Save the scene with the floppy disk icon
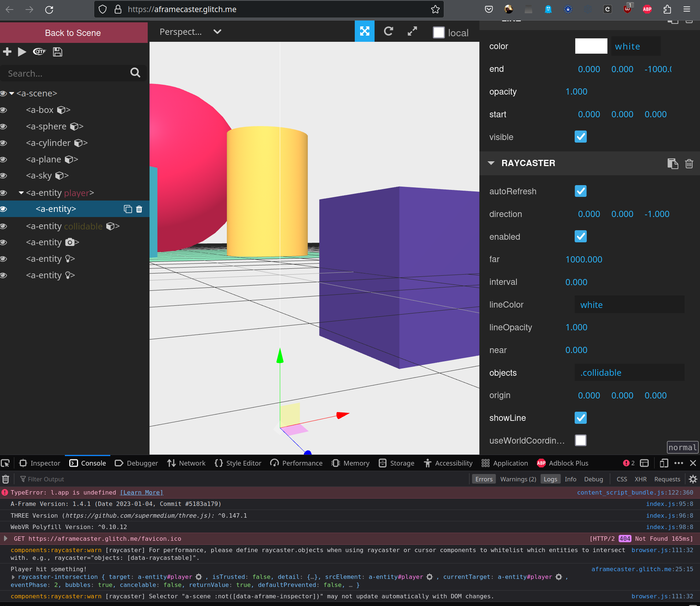Screen dimensions: 700x606 point(57,52)
